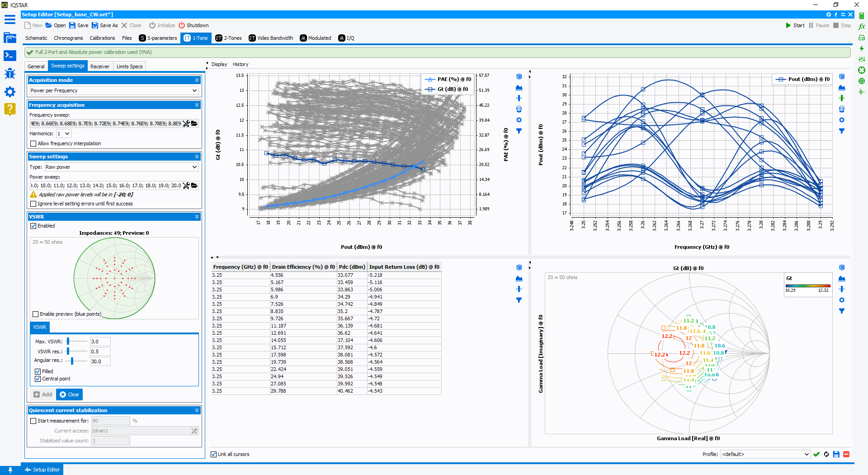Open the green Smith chart globe icon
Screen dimensions: 868x475
(862, 81)
